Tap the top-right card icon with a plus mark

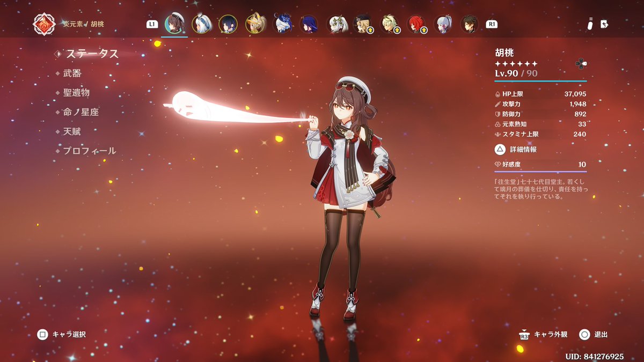(604, 24)
